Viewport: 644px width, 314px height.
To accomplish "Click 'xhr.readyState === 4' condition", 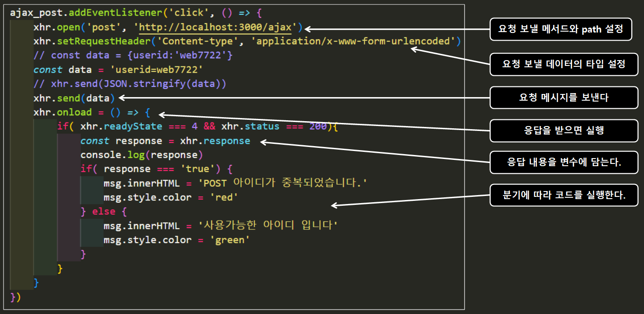I will tap(139, 126).
